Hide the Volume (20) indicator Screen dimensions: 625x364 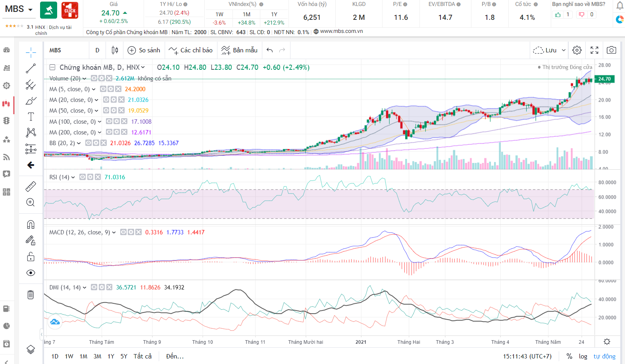[94, 78]
